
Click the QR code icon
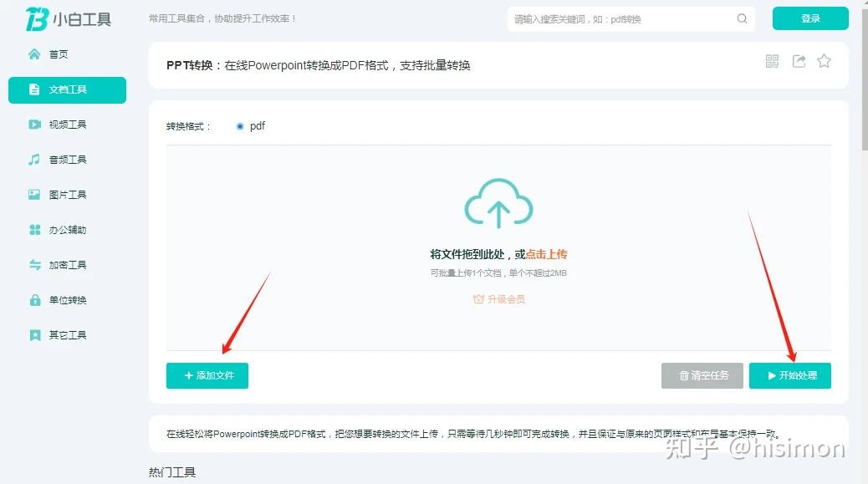click(772, 61)
